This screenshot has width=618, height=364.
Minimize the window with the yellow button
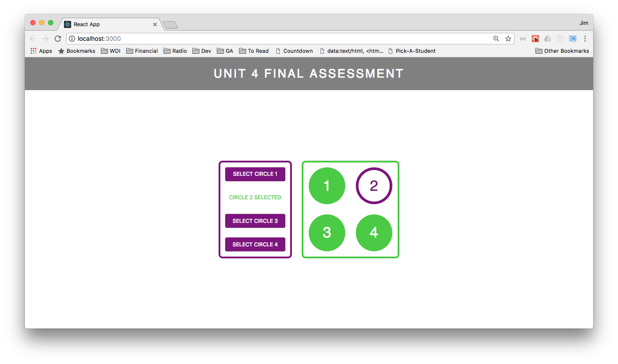coord(42,23)
